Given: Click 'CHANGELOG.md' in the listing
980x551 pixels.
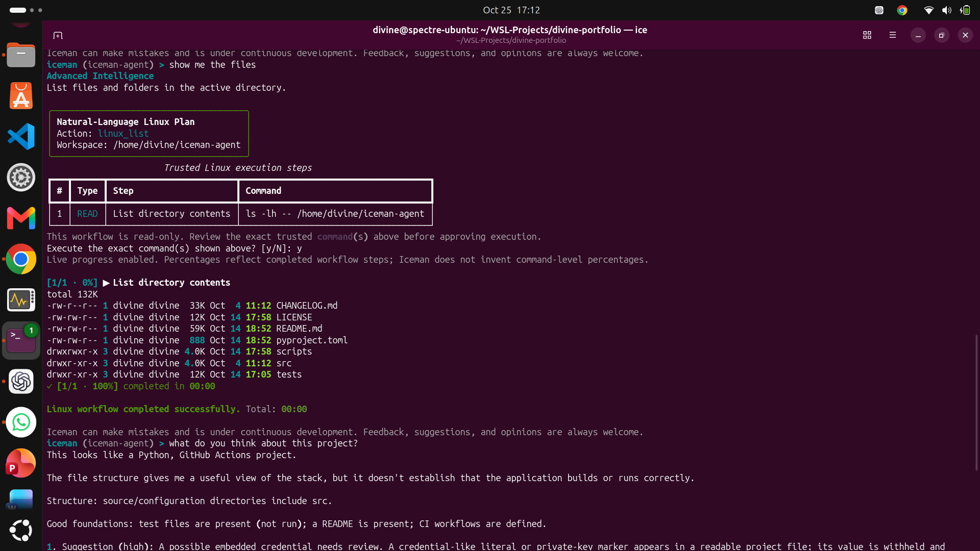Looking at the screenshot, I should point(307,306).
